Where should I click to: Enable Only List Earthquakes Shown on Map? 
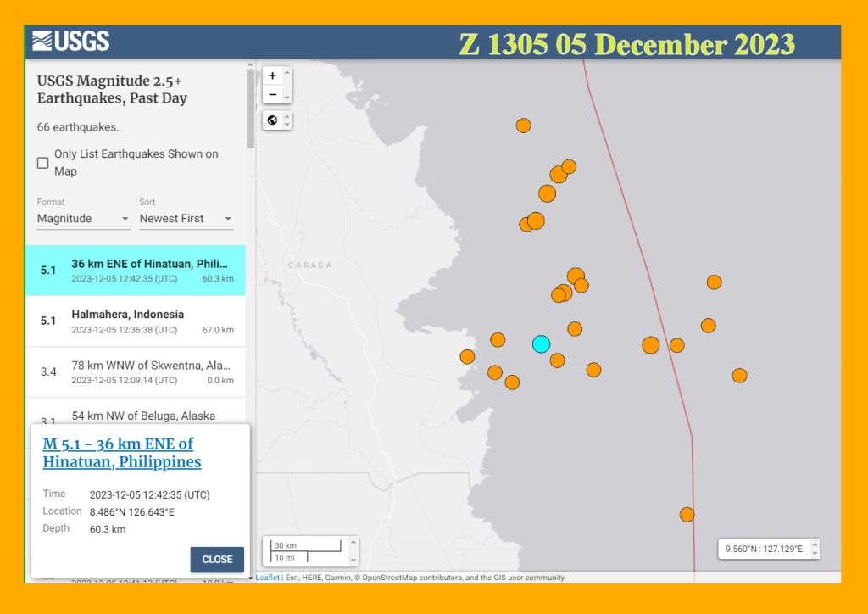pyautogui.click(x=42, y=163)
